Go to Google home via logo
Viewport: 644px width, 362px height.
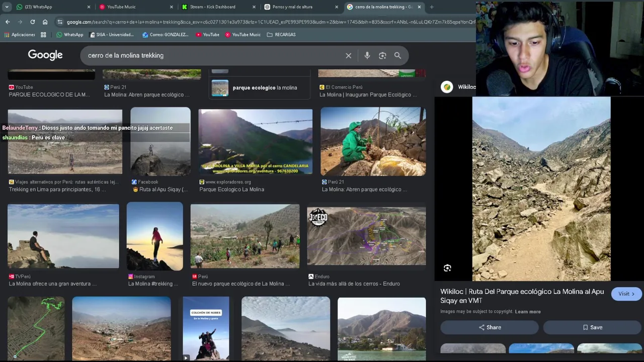click(45, 55)
